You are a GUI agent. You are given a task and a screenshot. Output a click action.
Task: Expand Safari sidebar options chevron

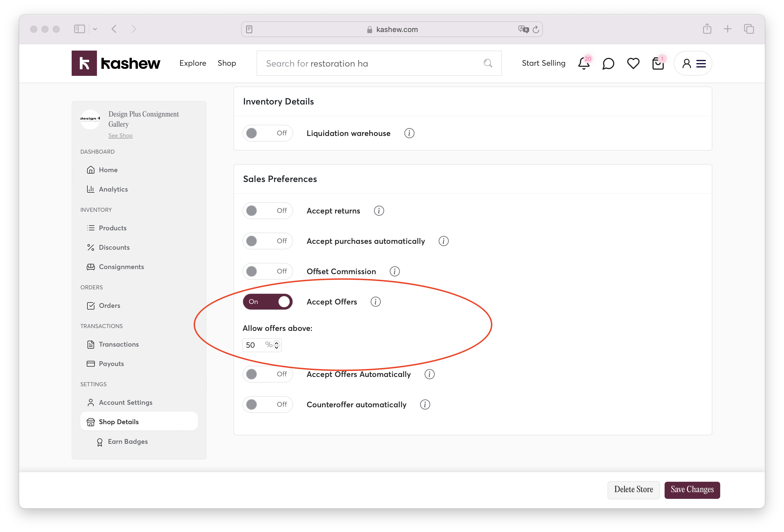pyautogui.click(x=95, y=29)
